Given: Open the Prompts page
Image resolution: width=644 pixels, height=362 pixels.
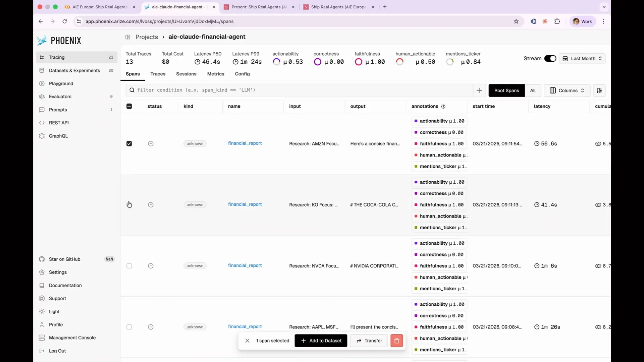Looking at the screenshot, I should (x=76, y=110).
